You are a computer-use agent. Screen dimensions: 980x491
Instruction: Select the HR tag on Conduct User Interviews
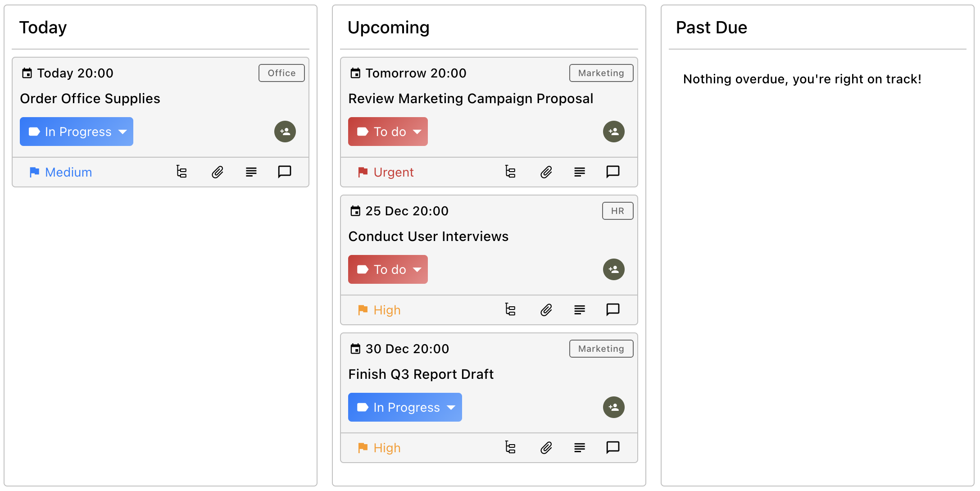click(x=617, y=210)
